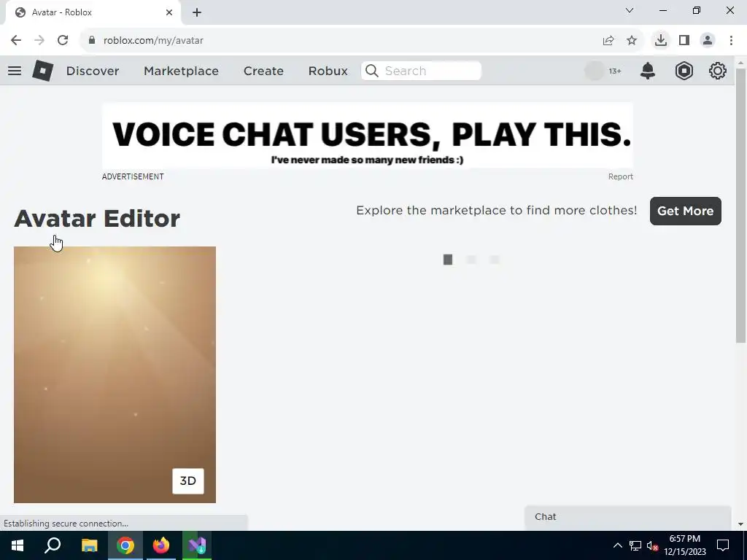Open Windows taskbar search
The image size is (747, 560).
click(53, 545)
